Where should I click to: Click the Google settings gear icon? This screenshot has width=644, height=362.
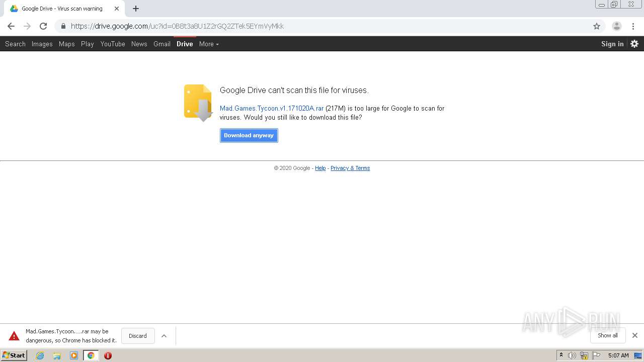coord(634,44)
